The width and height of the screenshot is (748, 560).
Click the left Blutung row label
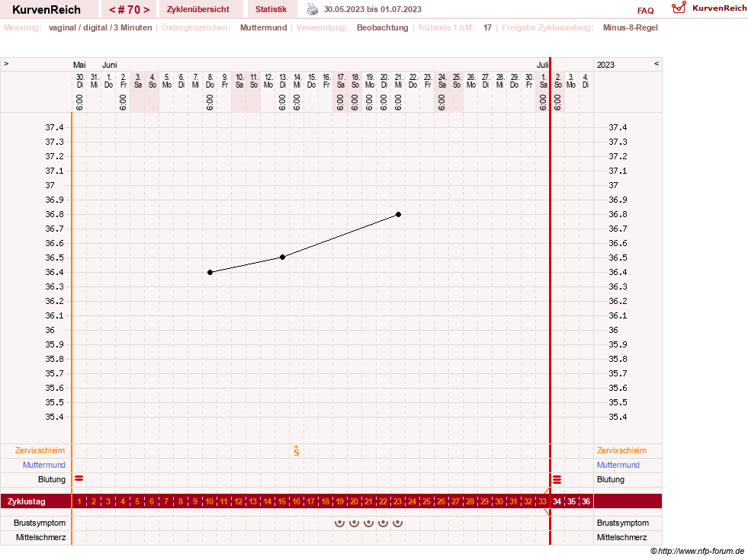coord(52,479)
